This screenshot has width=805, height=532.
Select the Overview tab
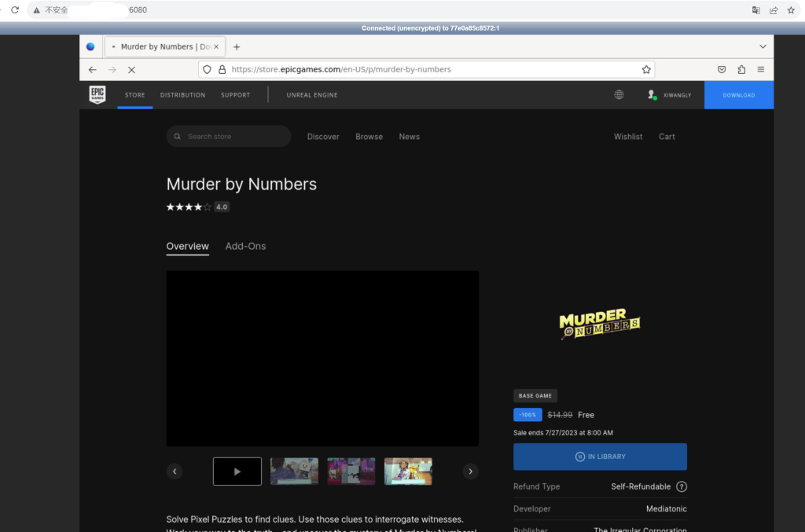(187, 246)
